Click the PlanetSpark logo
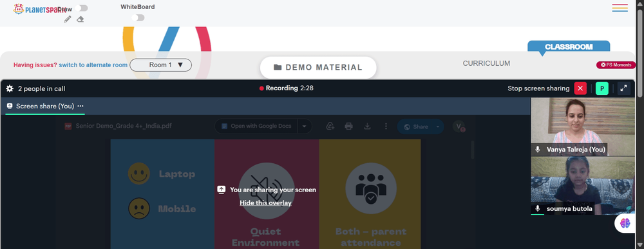The height and width of the screenshot is (249, 644). 39,8
